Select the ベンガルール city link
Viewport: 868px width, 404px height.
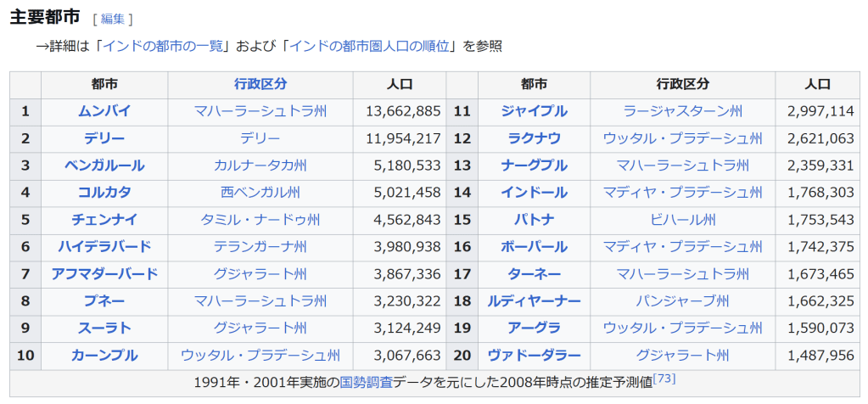coord(104,166)
